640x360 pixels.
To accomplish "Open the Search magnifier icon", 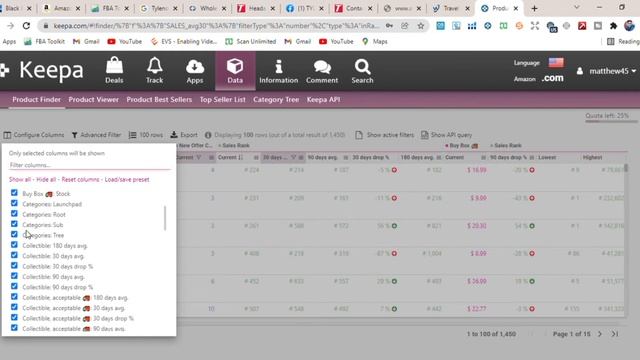I will coord(362,66).
